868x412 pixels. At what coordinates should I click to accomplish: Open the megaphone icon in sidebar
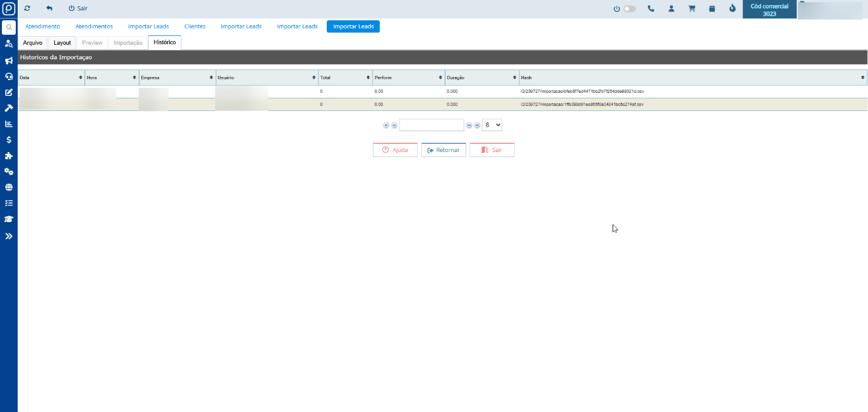pos(9,61)
